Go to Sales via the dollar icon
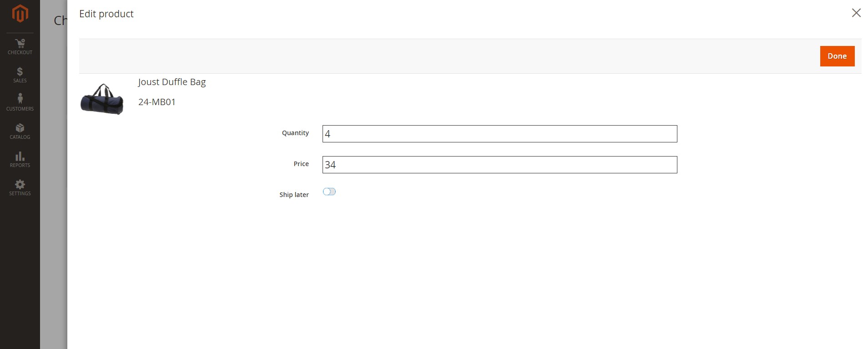 20,75
